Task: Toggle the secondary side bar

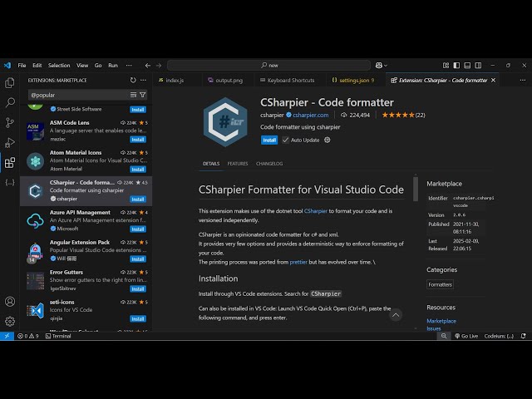Action: [478, 65]
